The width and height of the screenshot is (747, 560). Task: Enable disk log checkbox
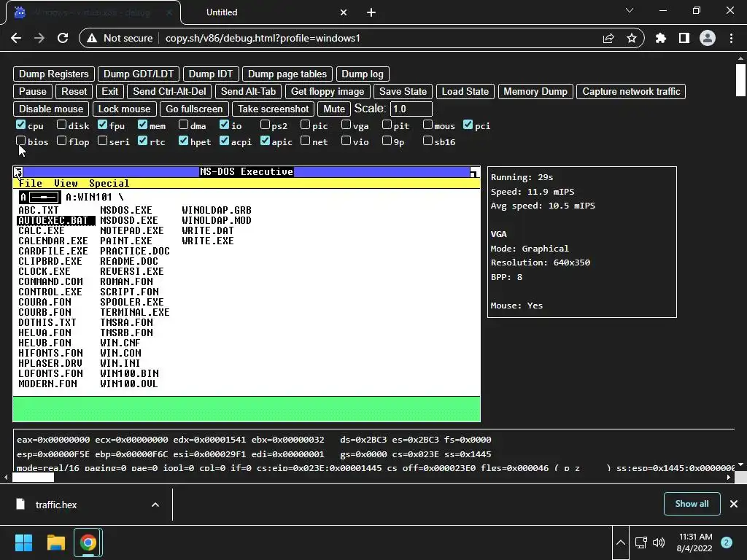pyautogui.click(x=61, y=125)
